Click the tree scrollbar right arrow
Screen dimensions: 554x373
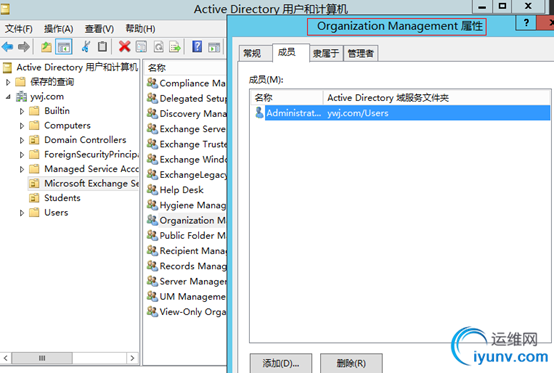click(x=132, y=358)
